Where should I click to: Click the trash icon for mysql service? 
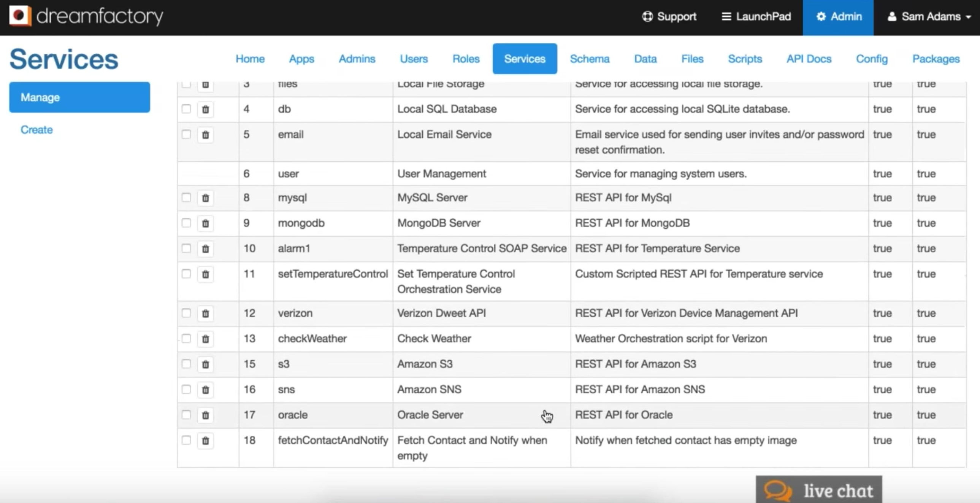[205, 198]
